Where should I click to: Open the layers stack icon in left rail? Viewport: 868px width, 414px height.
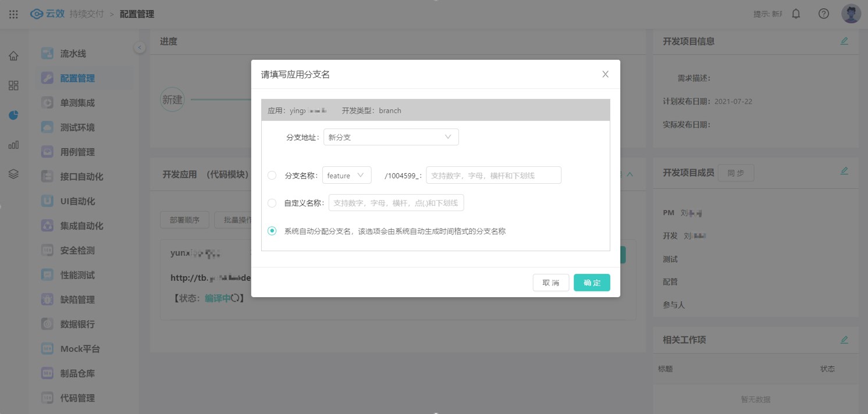(x=13, y=174)
